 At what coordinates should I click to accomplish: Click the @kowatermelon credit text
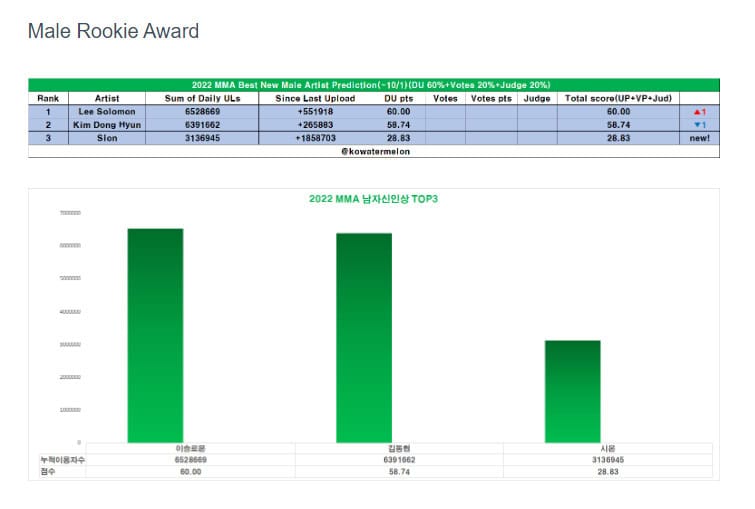[374, 151]
